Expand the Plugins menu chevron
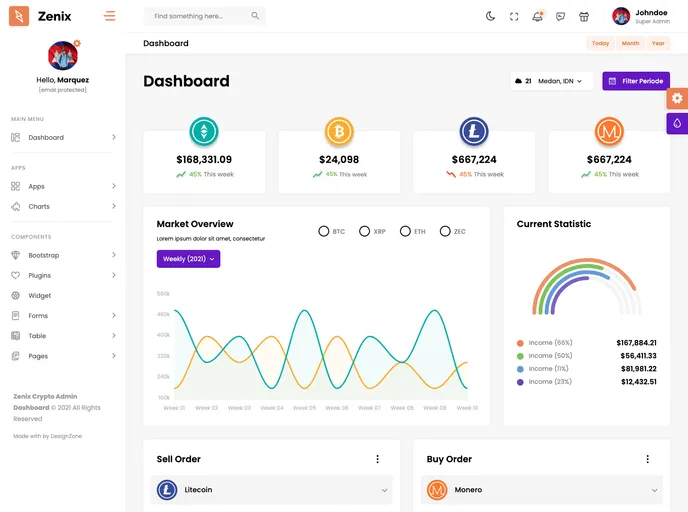688x512 pixels. pos(114,275)
